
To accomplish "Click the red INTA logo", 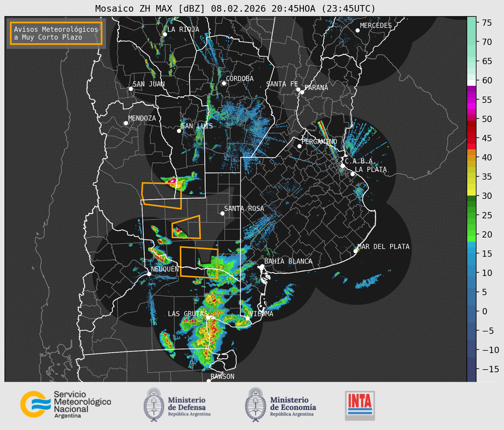I will [360, 405].
